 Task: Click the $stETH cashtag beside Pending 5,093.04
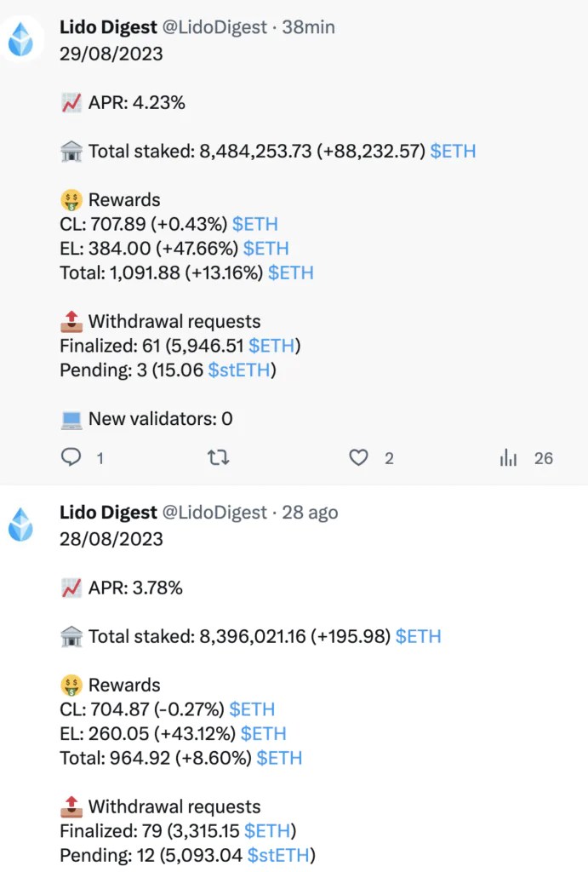[x=278, y=855]
